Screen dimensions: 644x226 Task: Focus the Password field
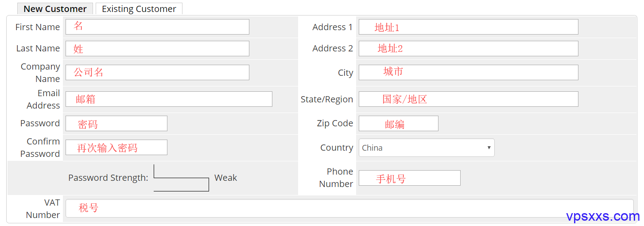point(116,123)
